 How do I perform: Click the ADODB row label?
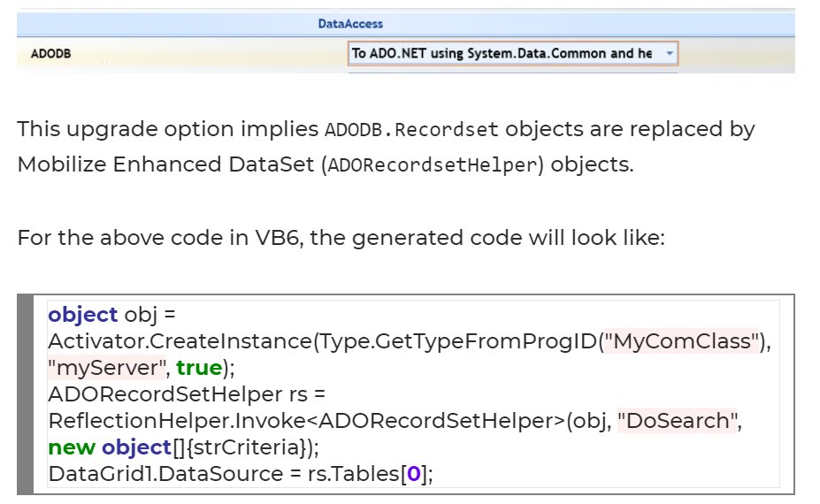[x=50, y=53]
